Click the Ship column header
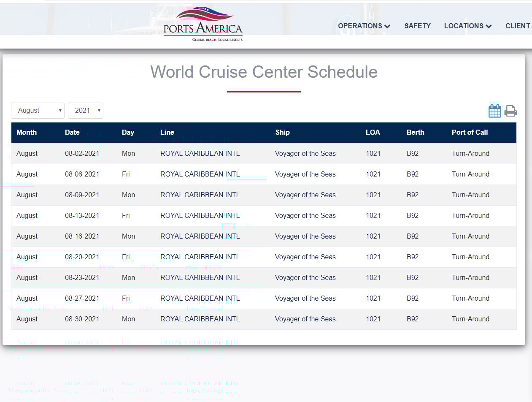The height and width of the screenshot is (402, 532). (x=282, y=132)
